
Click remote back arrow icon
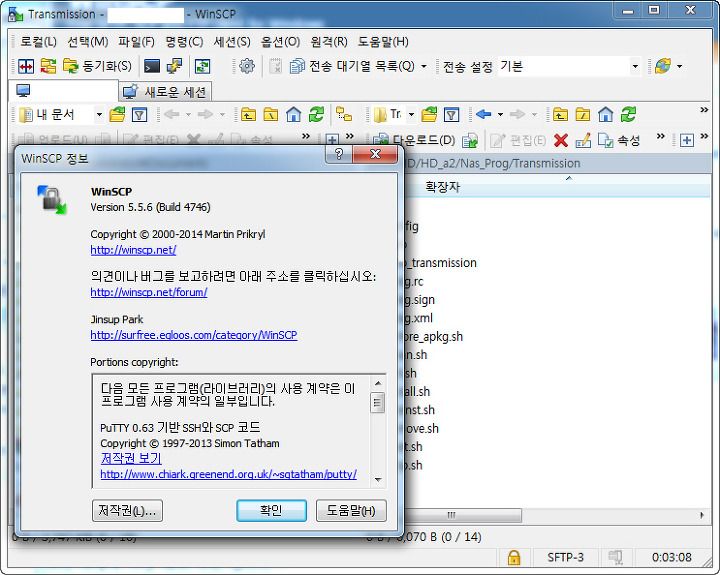pos(484,114)
